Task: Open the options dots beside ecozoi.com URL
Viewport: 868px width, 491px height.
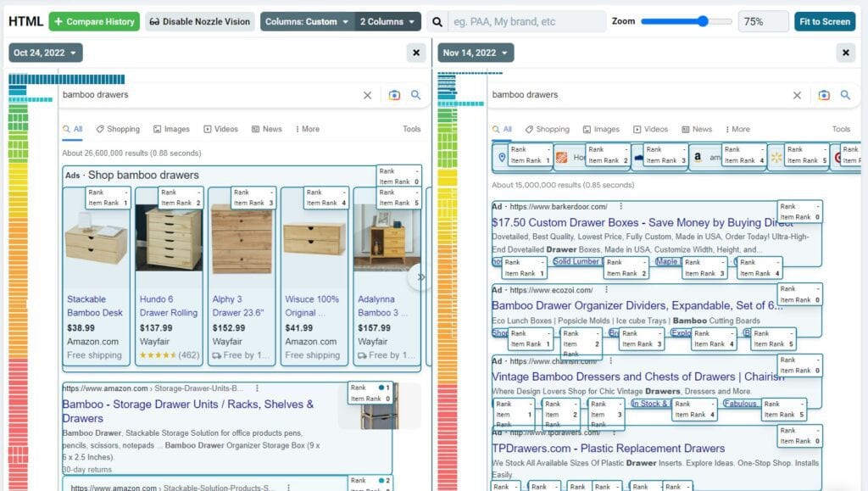Action: pyautogui.click(x=606, y=289)
